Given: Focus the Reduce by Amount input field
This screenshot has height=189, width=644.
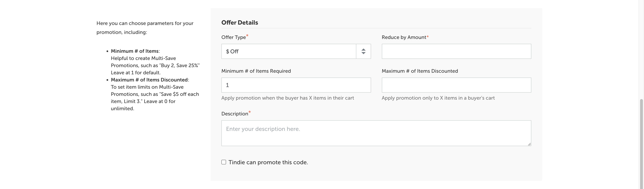Looking at the screenshot, I should 456,52.
